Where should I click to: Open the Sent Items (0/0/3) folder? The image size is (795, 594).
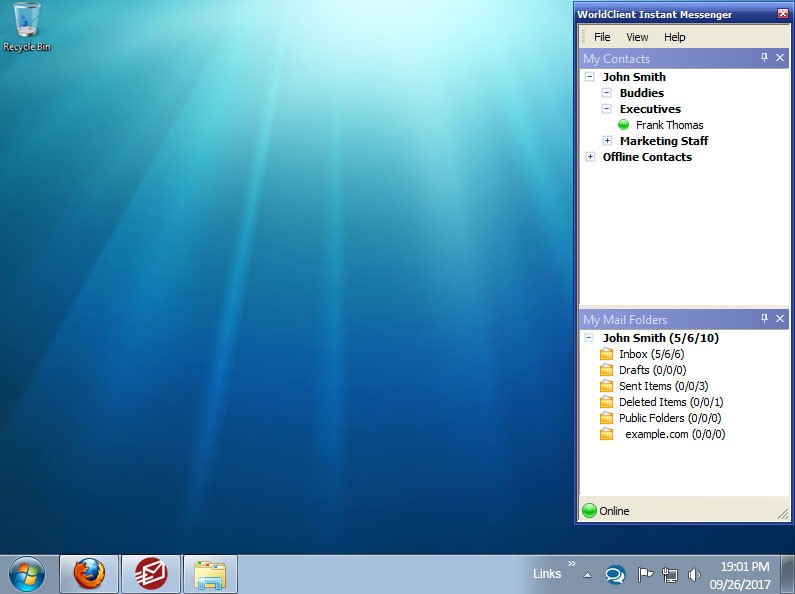tap(663, 386)
